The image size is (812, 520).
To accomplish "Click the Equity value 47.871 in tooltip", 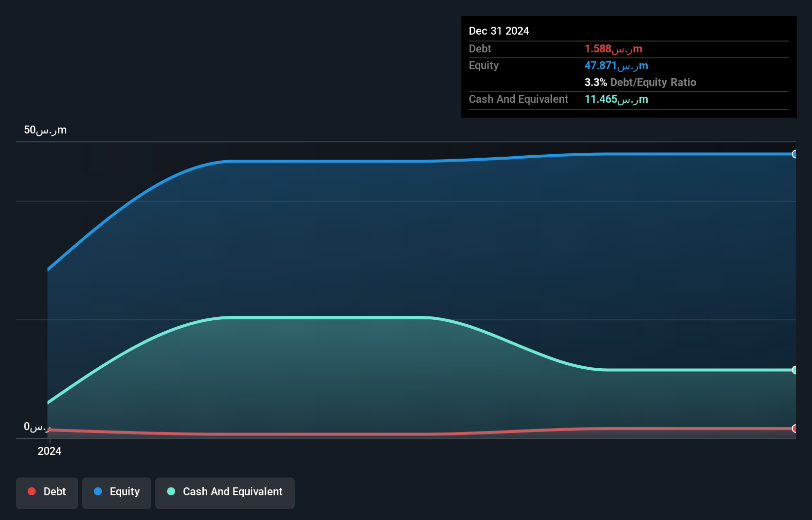I will pos(616,65).
